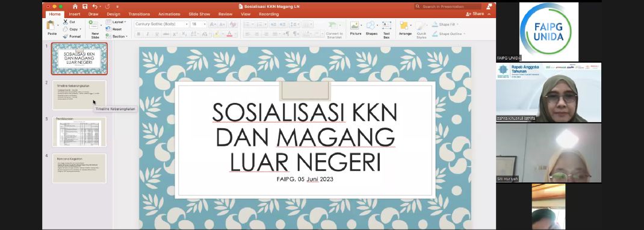Switch to the Insert tab
The height and width of the screenshot is (230, 644).
pos(75,14)
